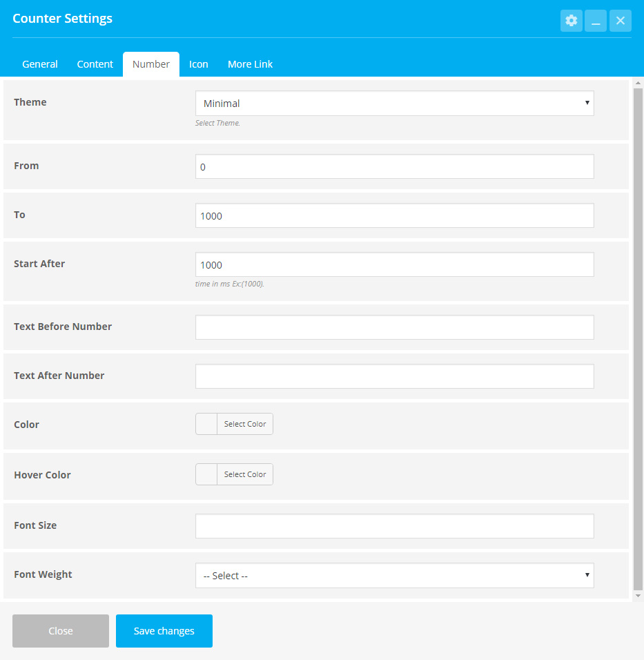644x660 pixels.
Task: Click the Hover Color swatch preview box
Action: tap(206, 474)
